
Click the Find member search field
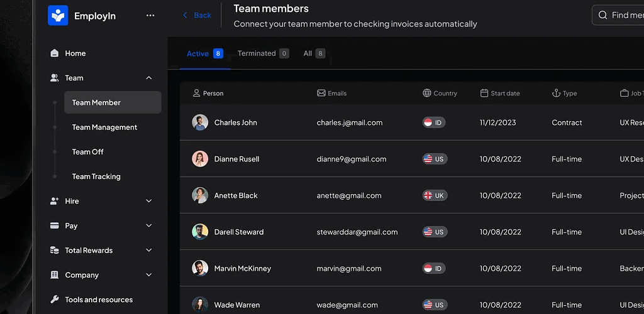(626, 15)
